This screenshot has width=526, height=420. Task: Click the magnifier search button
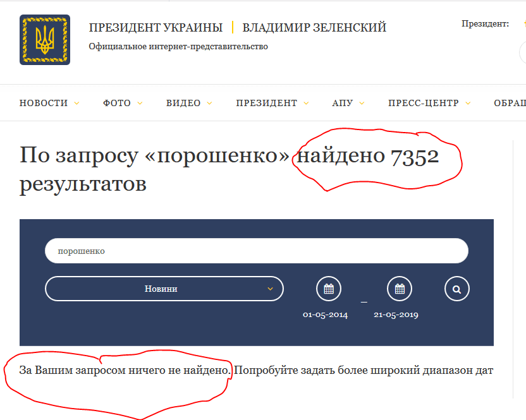click(x=457, y=289)
